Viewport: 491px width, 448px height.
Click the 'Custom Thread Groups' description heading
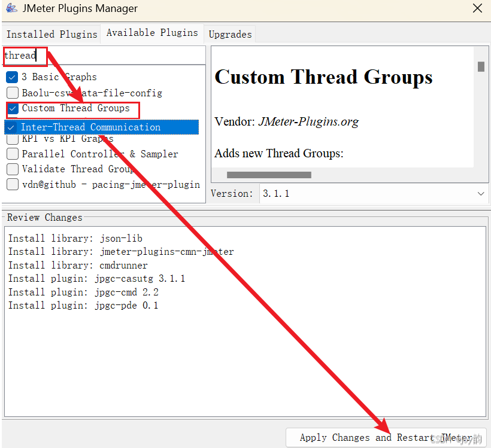point(323,77)
